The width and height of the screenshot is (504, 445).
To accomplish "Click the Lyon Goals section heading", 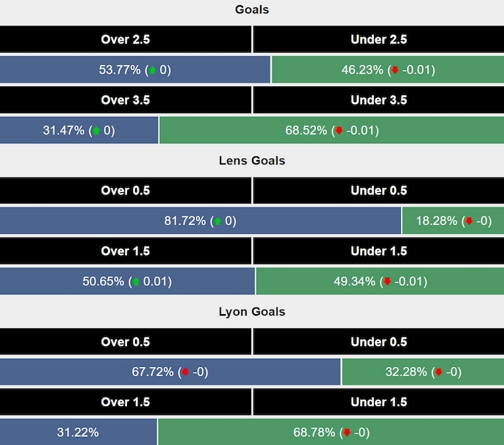I will point(252,311).
